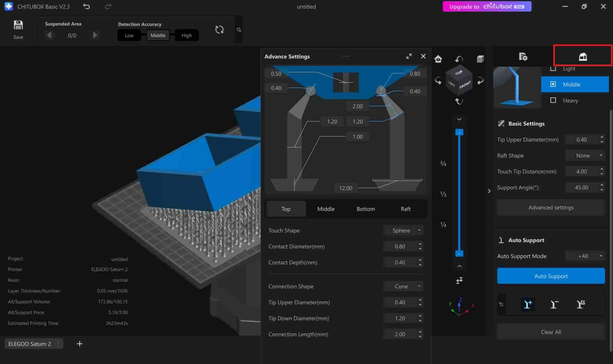This screenshot has width=613, height=364.
Task: Click the view orientation cube
Action: click(x=459, y=80)
